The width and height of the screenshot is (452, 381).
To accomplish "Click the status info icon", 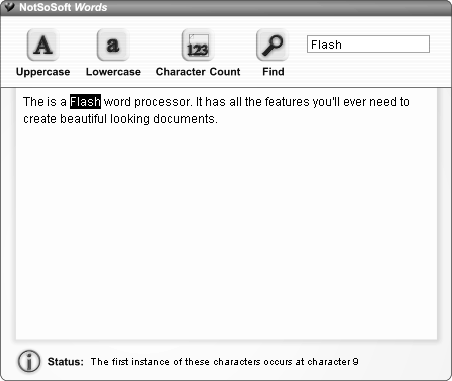I will (29, 361).
